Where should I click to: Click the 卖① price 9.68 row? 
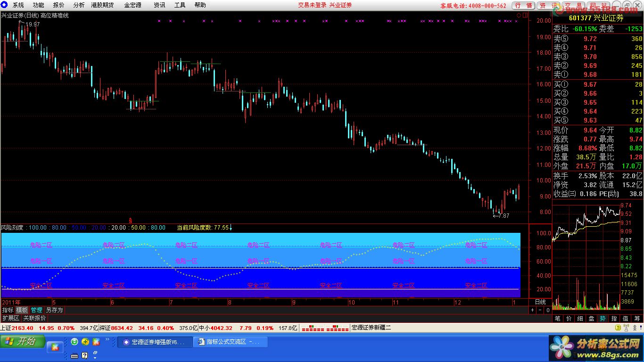pyautogui.click(x=597, y=74)
